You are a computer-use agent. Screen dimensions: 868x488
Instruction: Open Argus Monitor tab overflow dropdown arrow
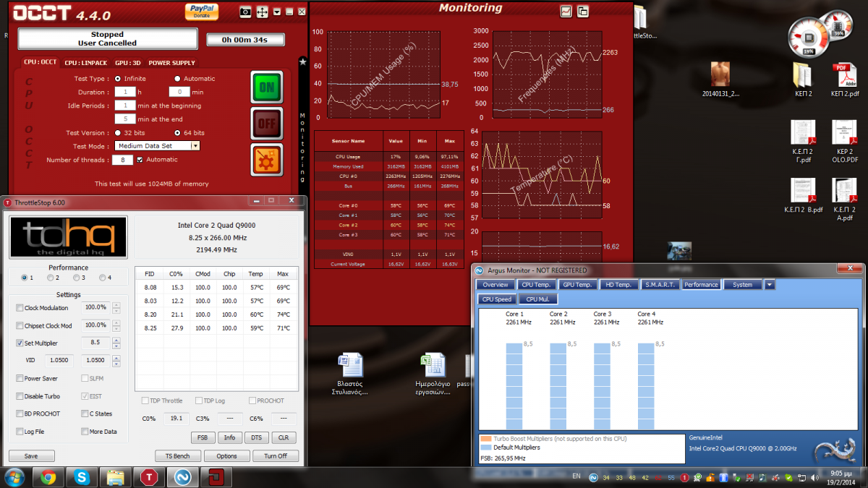point(770,285)
